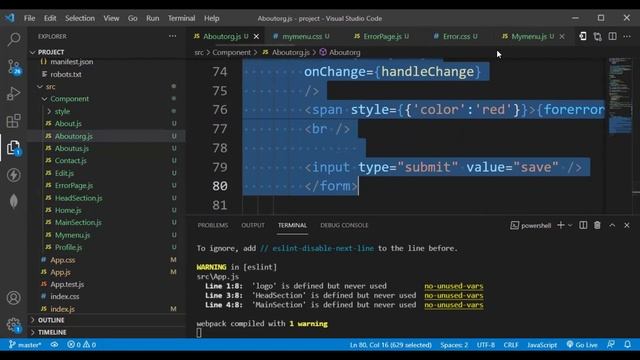Viewport: 640px width, 360px height.
Task: Open editor more actions ellipsis
Action: click(627, 36)
